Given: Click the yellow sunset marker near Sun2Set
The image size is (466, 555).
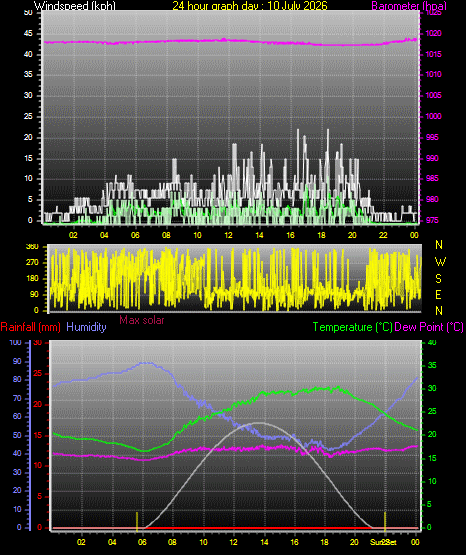Looking at the screenshot, I should pyautogui.click(x=385, y=521).
